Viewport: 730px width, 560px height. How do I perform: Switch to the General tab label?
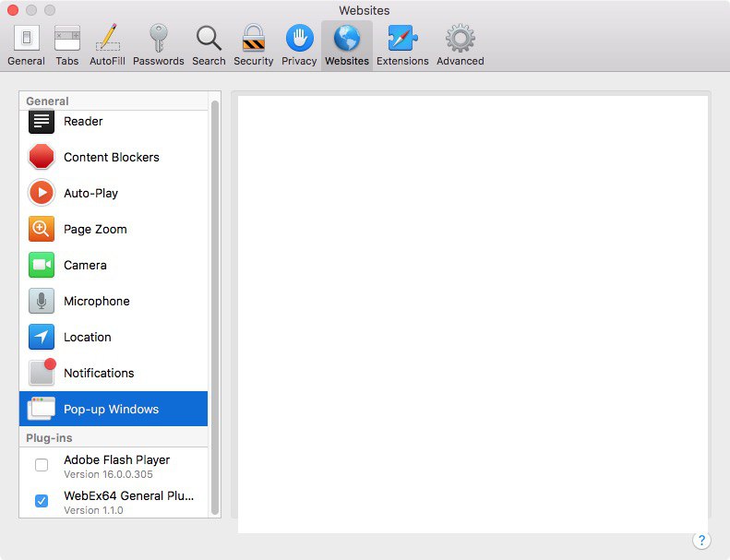27,61
